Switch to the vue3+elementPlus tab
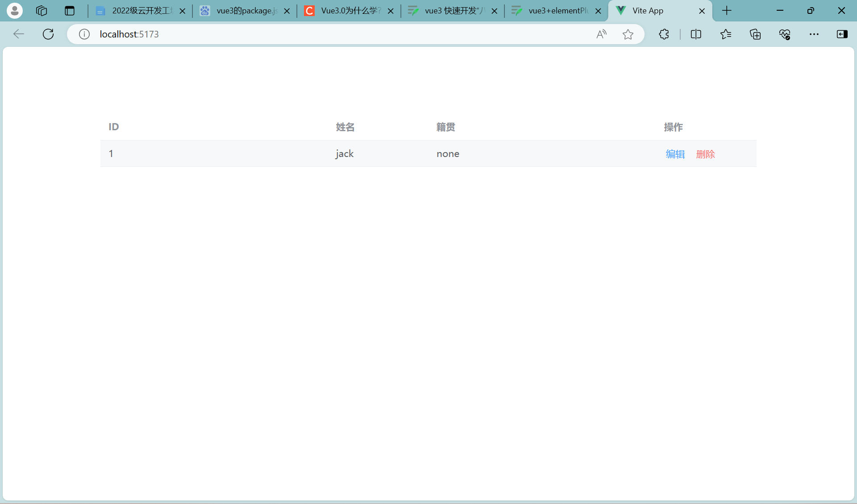This screenshot has height=504, width=857. (557, 11)
